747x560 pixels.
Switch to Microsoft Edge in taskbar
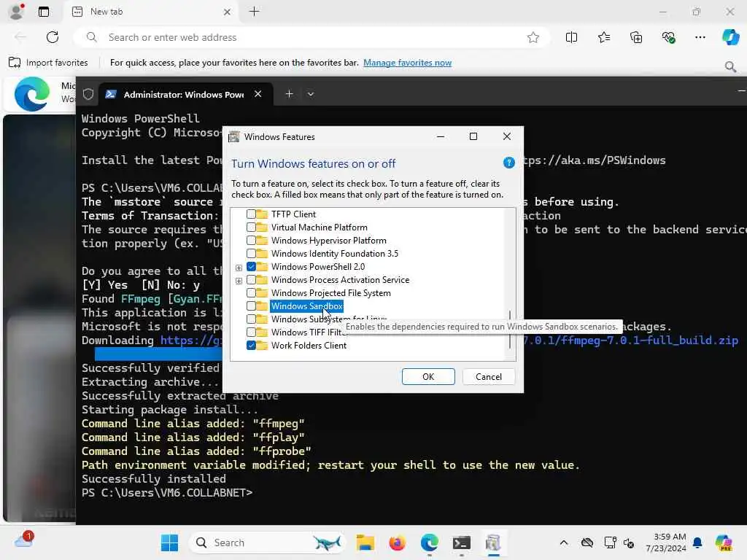[429, 542]
